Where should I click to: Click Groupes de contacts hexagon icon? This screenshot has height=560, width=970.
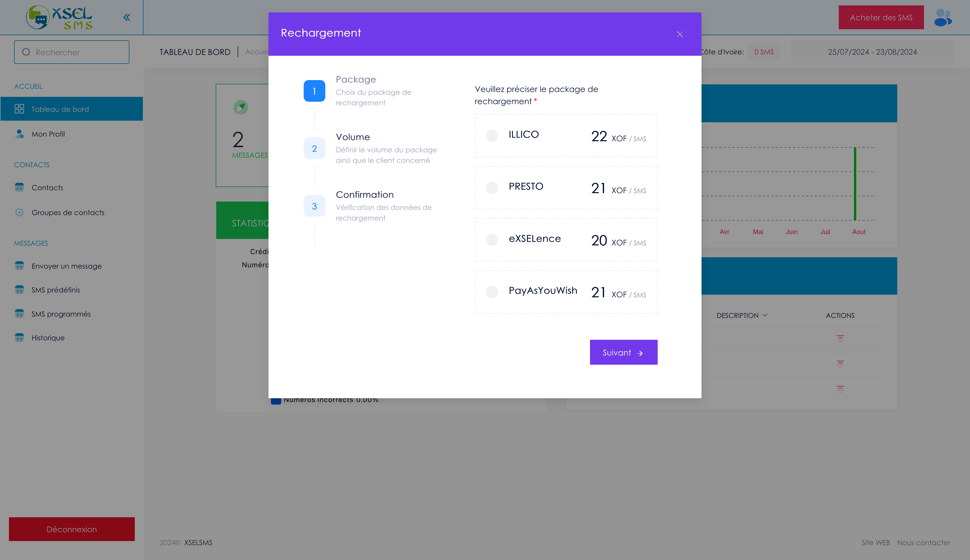click(x=19, y=212)
